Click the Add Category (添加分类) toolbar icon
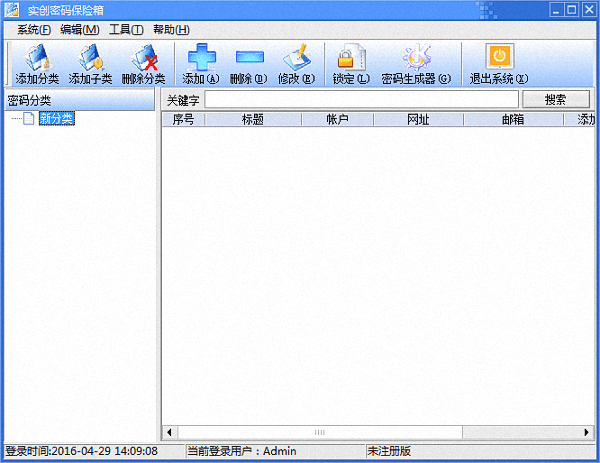Image resolution: width=600 pixels, height=463 pixels. point(37,63)
